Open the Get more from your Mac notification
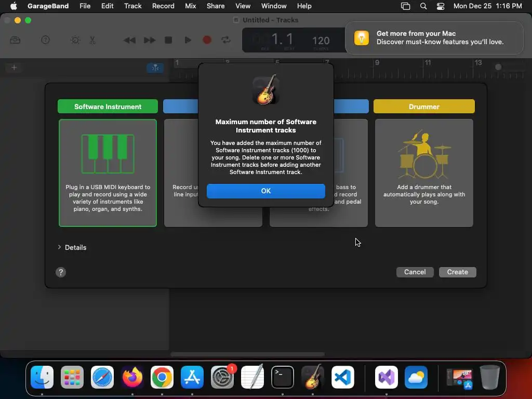532x399 pixels. tap(434, 37)
